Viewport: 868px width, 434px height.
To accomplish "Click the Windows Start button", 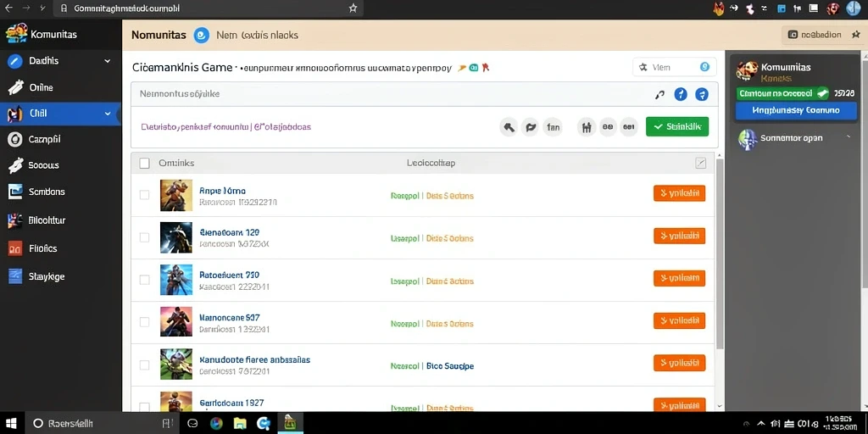I will (x=11, y=424).
